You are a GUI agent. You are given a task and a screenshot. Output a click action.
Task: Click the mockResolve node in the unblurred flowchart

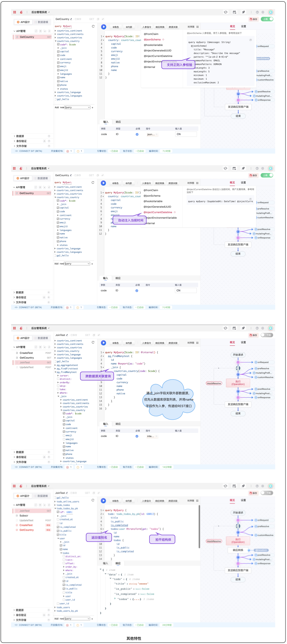[x=214, y=383]
